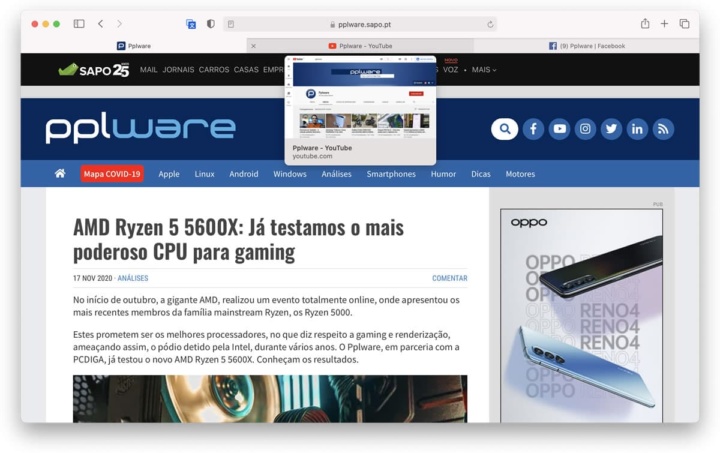Switch to the Pplware - YouTube tab
This screenshot has width=720, height=453.
(360, 45)
